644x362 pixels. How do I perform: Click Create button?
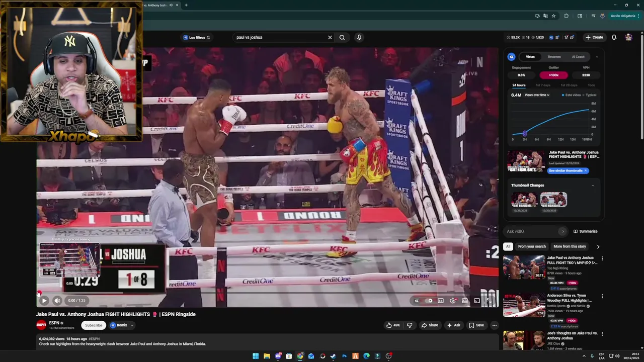coord(594,37)
